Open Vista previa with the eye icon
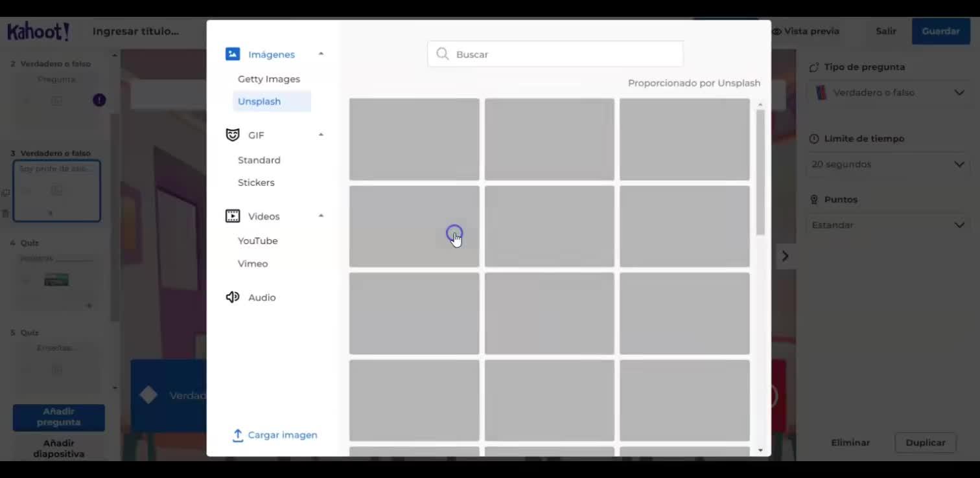Image resolution: width=980 pixels, height=478 pixels. 805,31
